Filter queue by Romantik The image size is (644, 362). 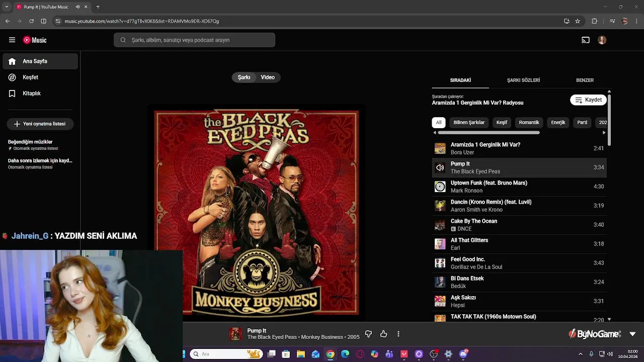(x=529, y=122)
